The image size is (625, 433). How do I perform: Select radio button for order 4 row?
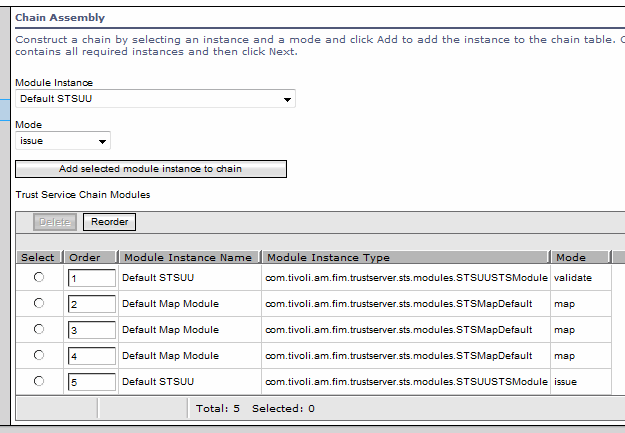(39, 355)
